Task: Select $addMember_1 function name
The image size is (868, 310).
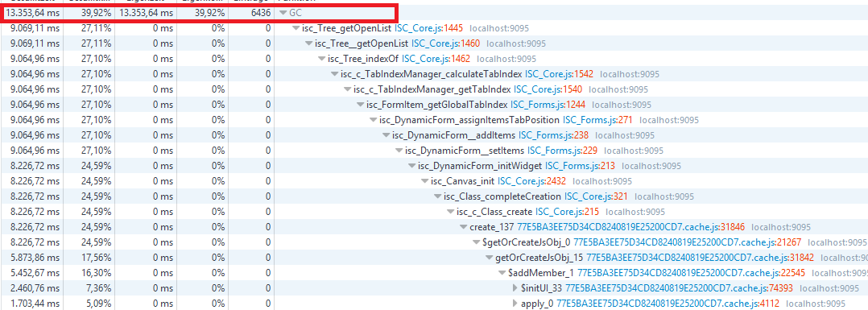Action: pos(541,273)
